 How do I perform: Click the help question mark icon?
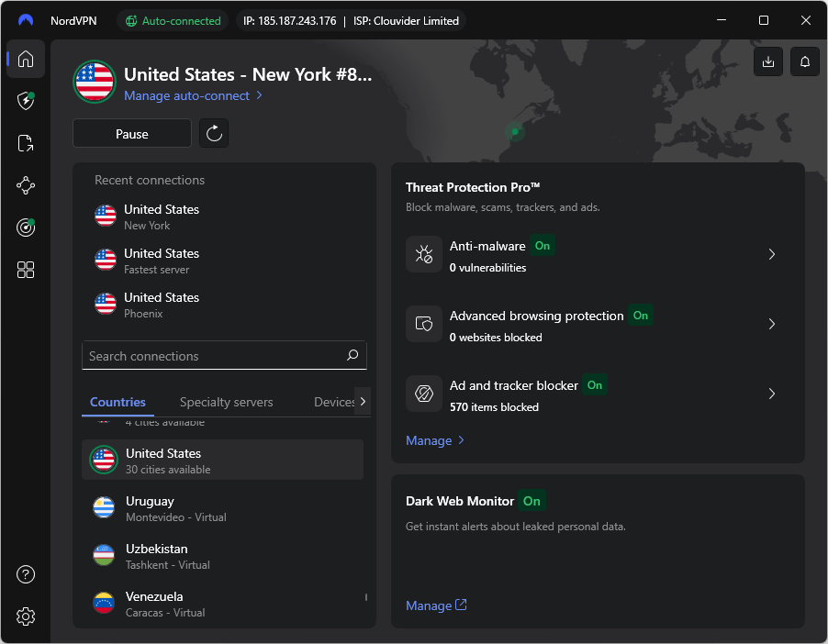[25, 574]
